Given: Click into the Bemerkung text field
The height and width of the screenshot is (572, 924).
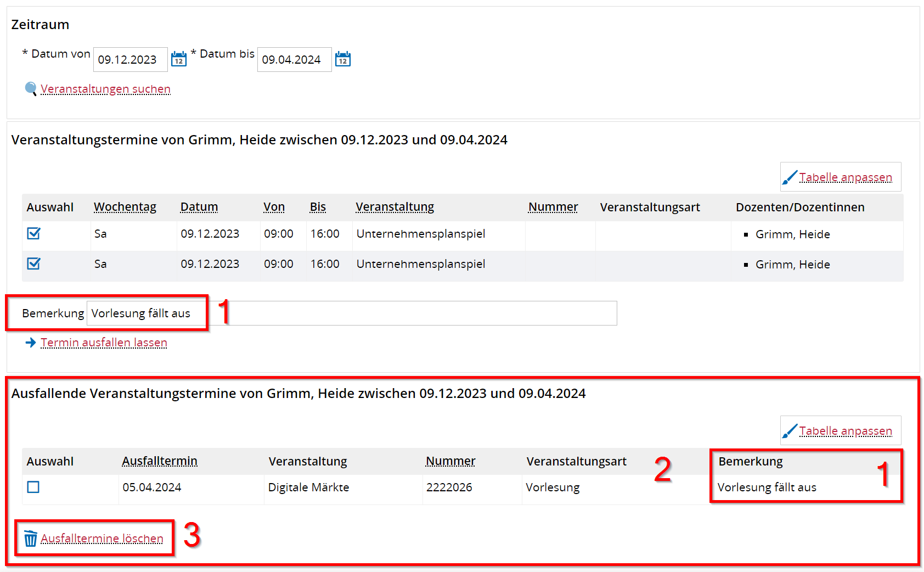Looking at the screenshot, I should tap(352, 313).
